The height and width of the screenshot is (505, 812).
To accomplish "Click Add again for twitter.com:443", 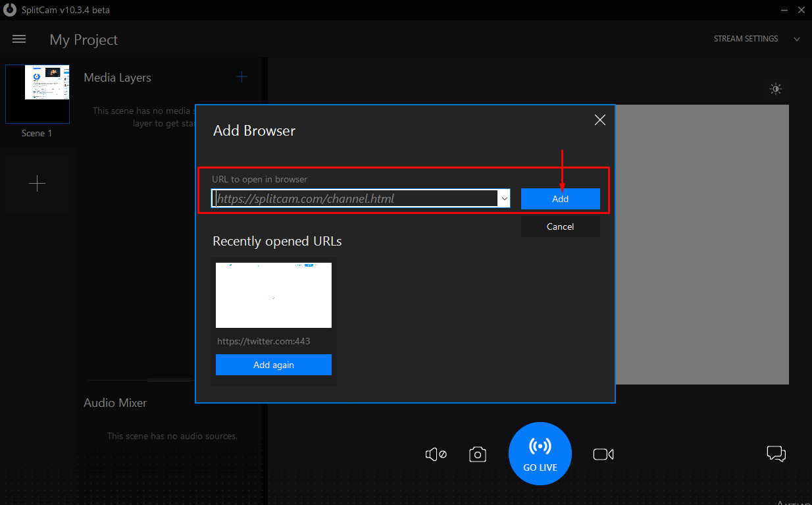I will pyautogui.click(x=273, y=364).
